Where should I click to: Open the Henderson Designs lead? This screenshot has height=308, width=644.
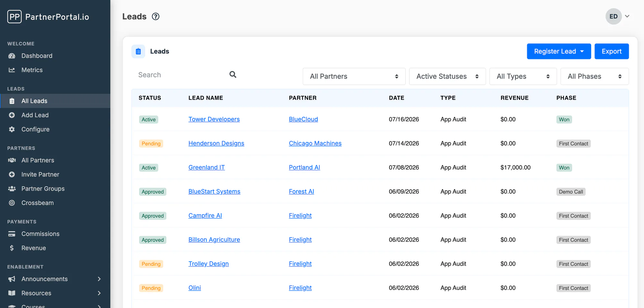click(x=216, y=144)
